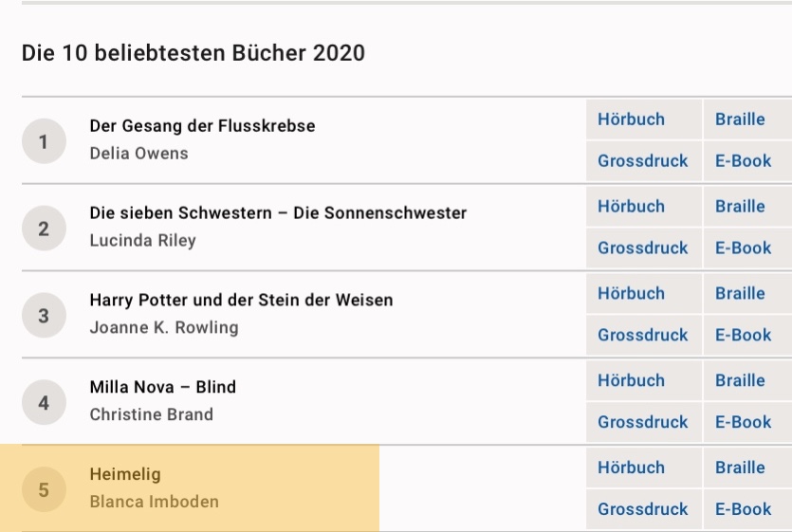Open E-Book for Delia Owens book
The image size is (792, 532).
click(x=747, y=160)
